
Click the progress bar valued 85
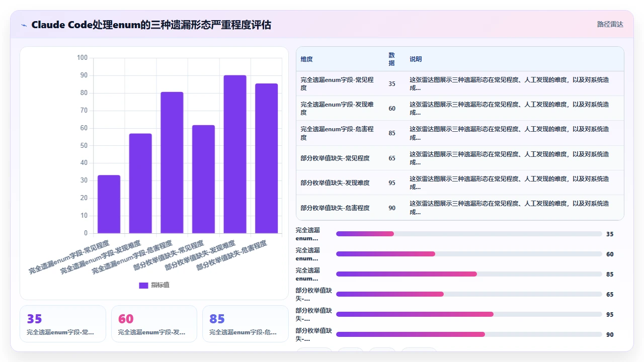(469, 274)
